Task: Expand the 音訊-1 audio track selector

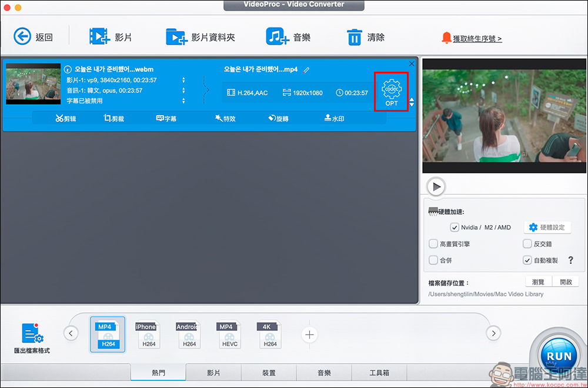Action: click(183, 91)
